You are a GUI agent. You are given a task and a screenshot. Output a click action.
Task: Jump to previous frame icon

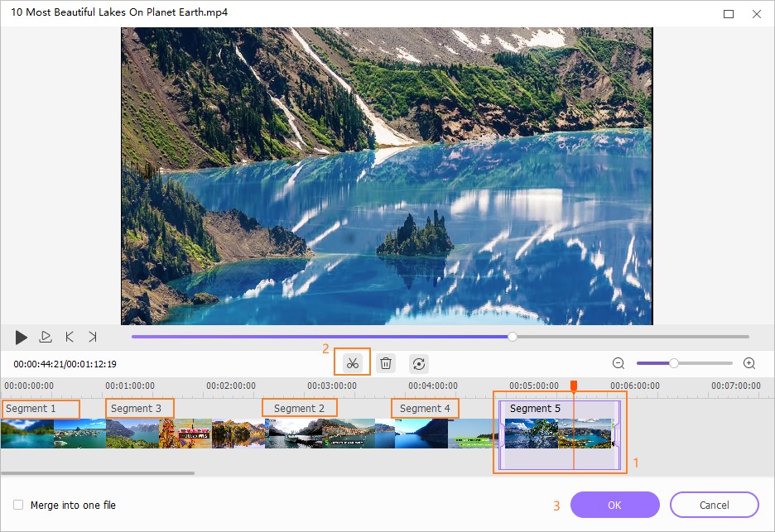tap(70, 337)
